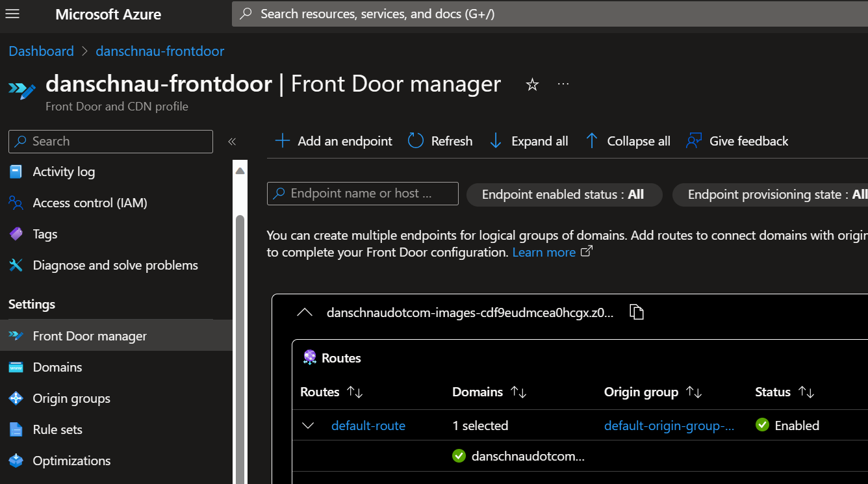The width and height of the screenshot is (868, 484).
Task: Click Expand all in the toolbar
Action: [528, 141]
